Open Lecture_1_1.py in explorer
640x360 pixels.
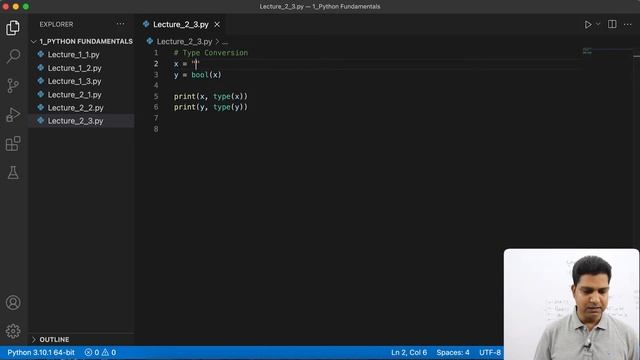coord(73,55)
